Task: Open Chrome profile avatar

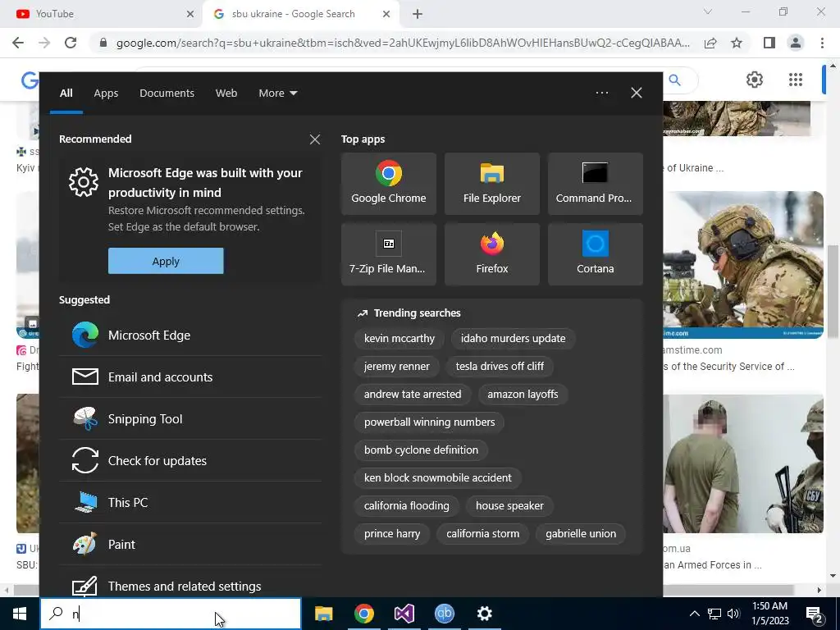Action: pyautogui.click(x=796, y=43)
